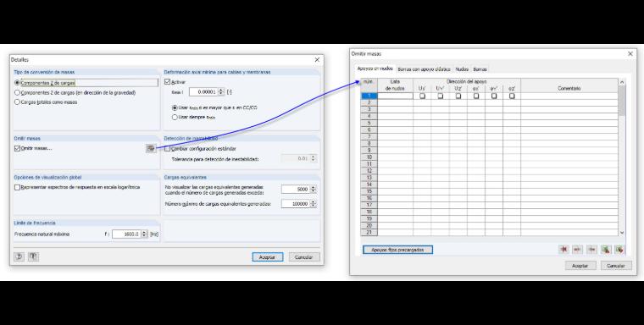Click the units/defaults icon next to help
The image size is (644, 325).
click(33, 256)
